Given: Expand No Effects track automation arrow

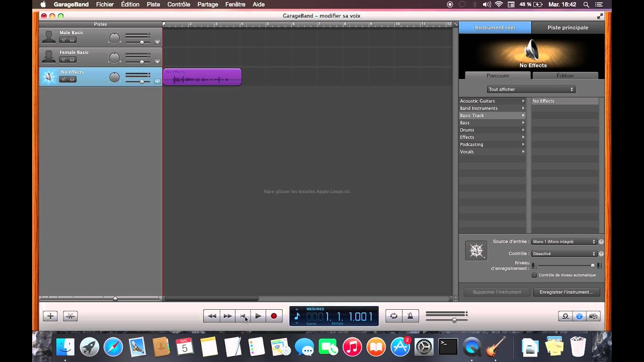Looking at the screenshot, I should point(157,81).
